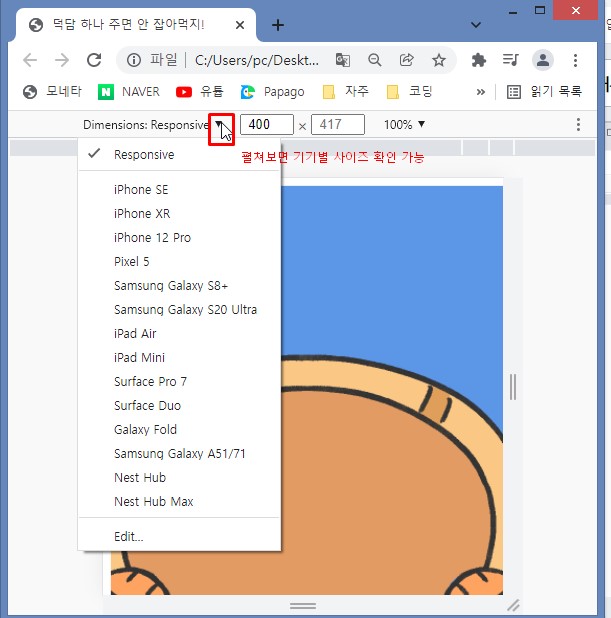Choose iPhone XR device
This screenshot has width=611, height=618.
pos(179,214)
